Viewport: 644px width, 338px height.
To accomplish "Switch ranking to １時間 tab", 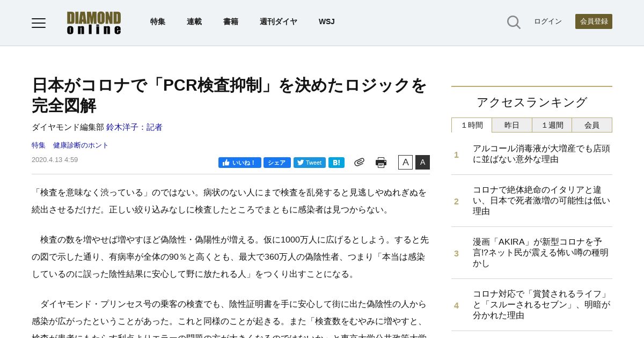I will click(x=472, y=125).
